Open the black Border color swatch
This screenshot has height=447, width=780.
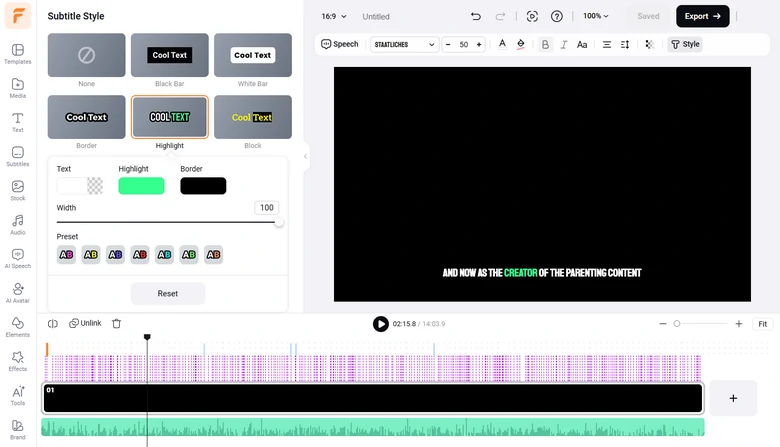(203, 186)
